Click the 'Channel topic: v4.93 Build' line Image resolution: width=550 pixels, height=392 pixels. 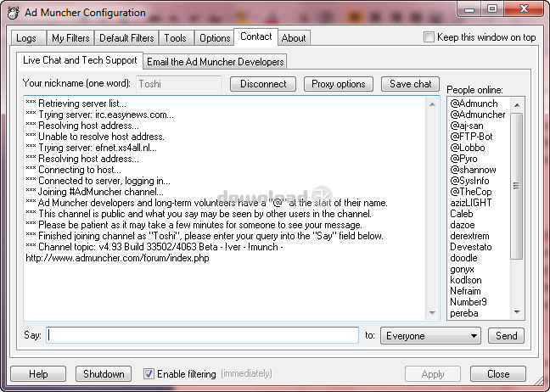(x=154, y=247)
